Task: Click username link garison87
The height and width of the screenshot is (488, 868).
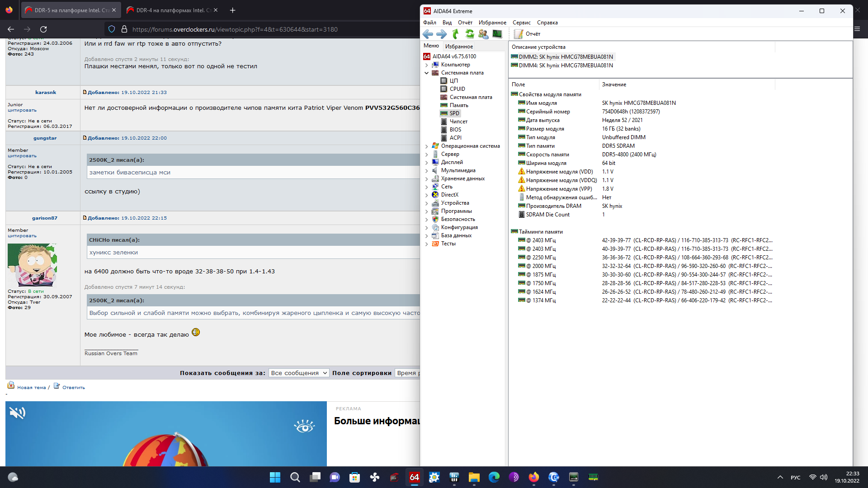Action: pyautogui.click(x=45, y=218)
